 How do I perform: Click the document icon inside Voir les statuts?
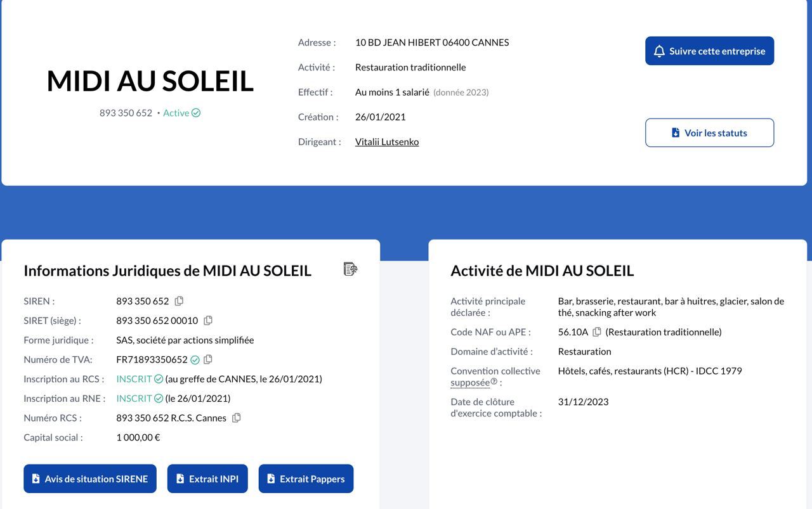tap(674, 132)
